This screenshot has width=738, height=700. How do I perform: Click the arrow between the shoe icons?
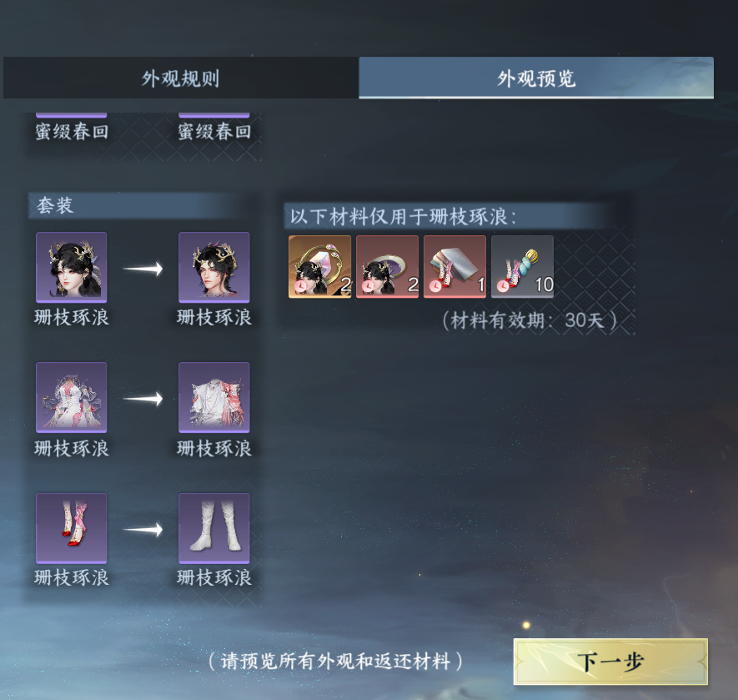coord(143,530)
